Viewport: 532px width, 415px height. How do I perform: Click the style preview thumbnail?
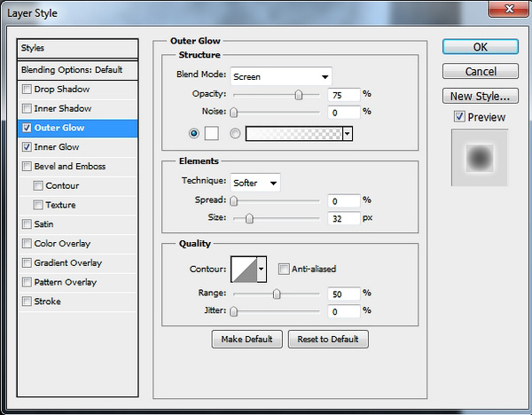coord(480,158)
